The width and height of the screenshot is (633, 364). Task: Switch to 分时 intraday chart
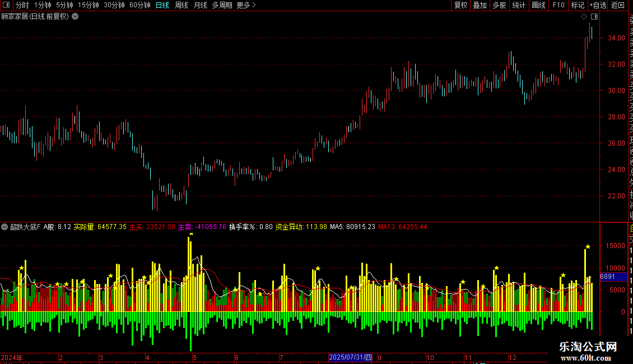tap(22, 5)
